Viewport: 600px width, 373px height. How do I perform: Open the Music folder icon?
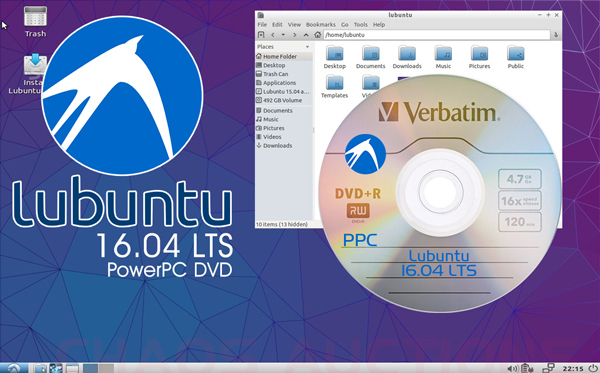[x=443, y=57]
